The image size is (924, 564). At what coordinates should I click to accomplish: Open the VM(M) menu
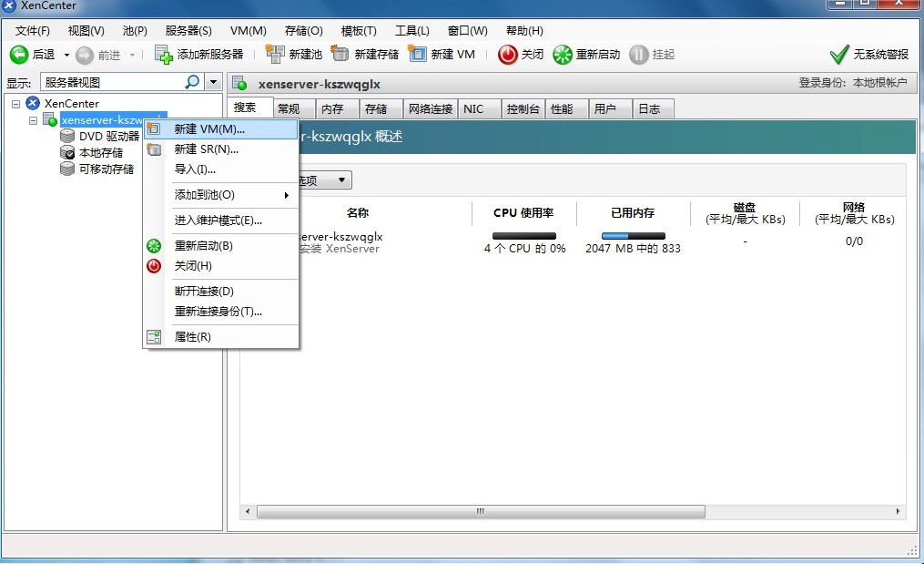(x=249, y=31)
